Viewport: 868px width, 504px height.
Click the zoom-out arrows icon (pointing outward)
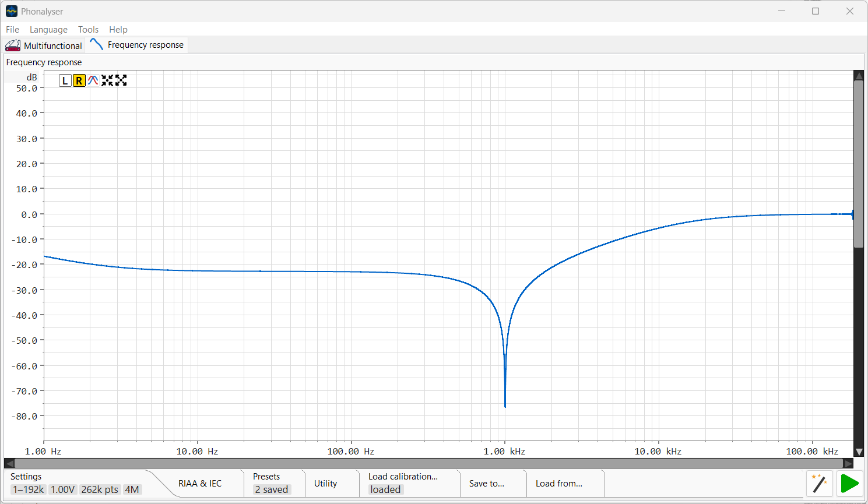(121, 80)
